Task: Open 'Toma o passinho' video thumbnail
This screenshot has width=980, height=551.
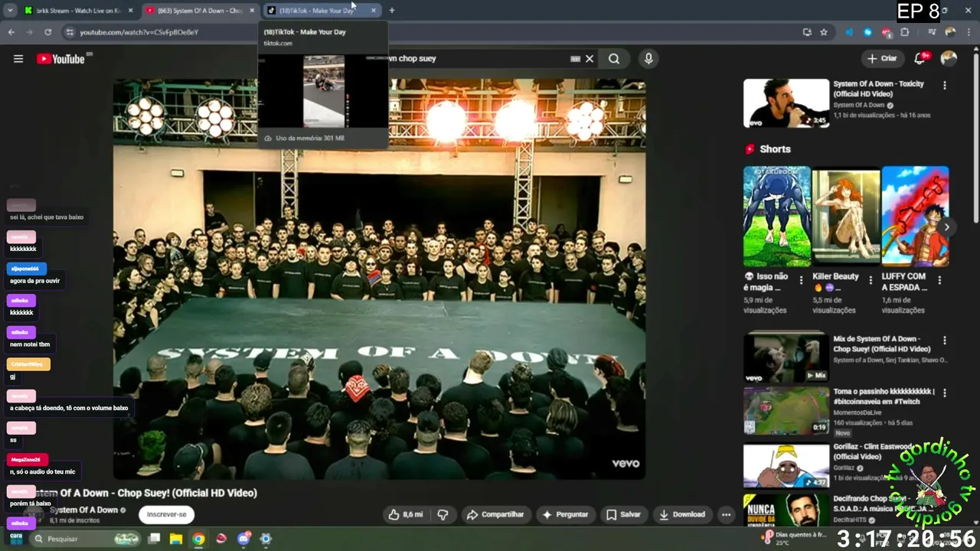Action: pos(786,410)
